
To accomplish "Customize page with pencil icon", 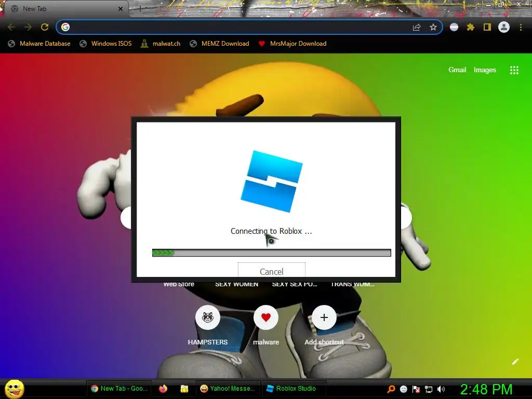I will tap(515, 362).
